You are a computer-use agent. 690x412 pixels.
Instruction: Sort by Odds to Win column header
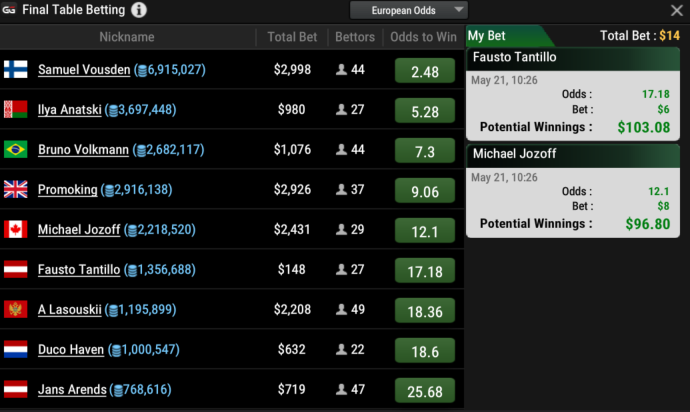423,37
